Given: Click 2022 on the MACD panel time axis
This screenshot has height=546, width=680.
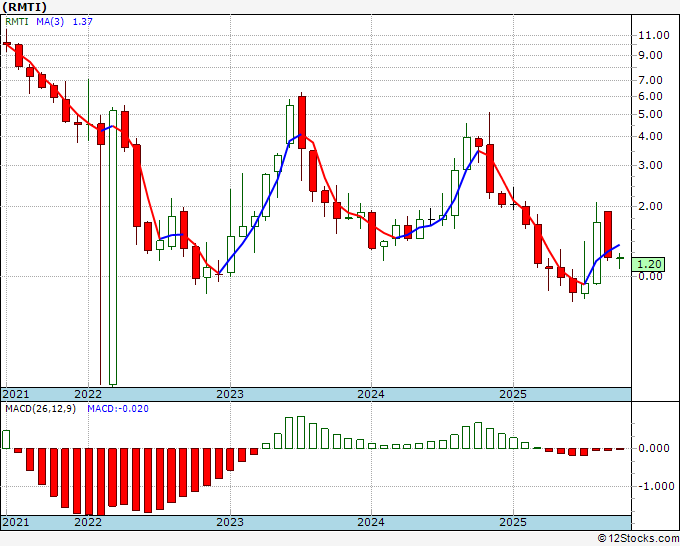Looking at the screenshot, I should pyautogui.click(x=88, y=522).
